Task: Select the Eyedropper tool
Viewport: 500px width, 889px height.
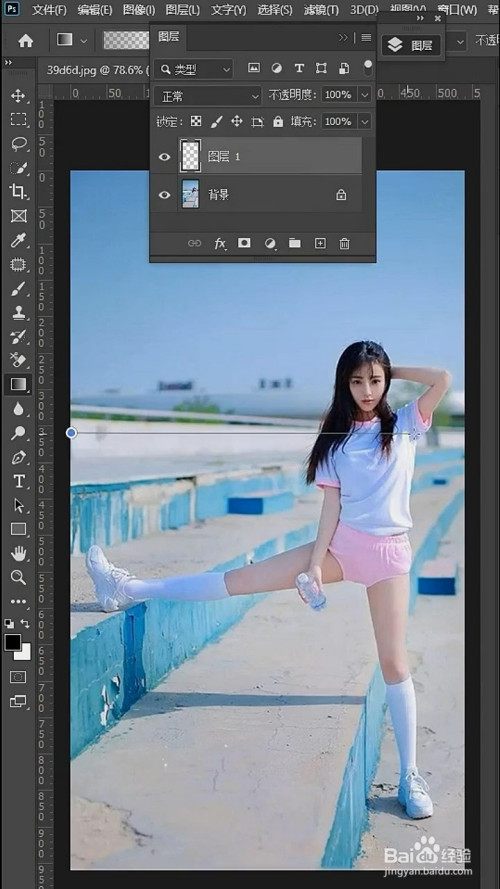Action: 18,240
